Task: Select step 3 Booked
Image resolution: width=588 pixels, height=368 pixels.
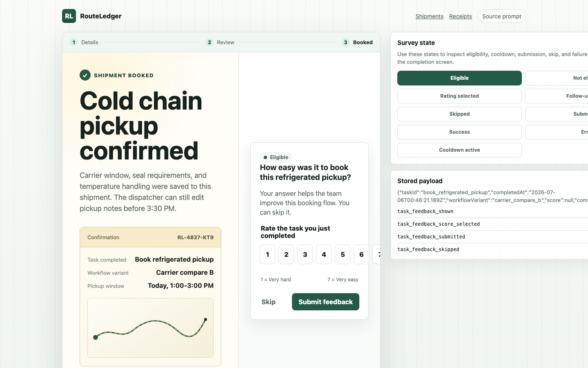Action: (x=357, y=42)
